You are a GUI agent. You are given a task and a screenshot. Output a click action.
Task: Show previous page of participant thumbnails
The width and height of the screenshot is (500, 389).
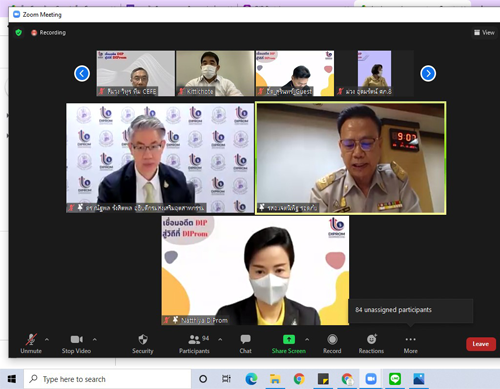pyautogui.click(x=82, y=73)
